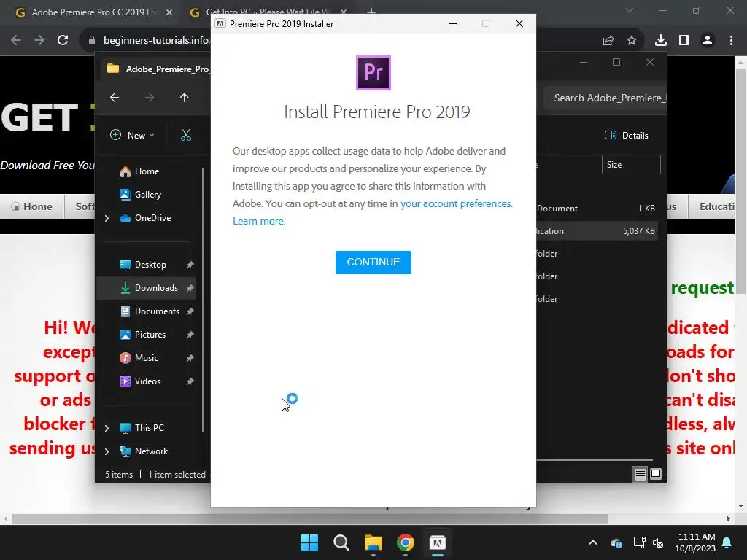Open File Explorer from taskbar
The width and height of the screenshot is (747, 560).
[373, 542]
